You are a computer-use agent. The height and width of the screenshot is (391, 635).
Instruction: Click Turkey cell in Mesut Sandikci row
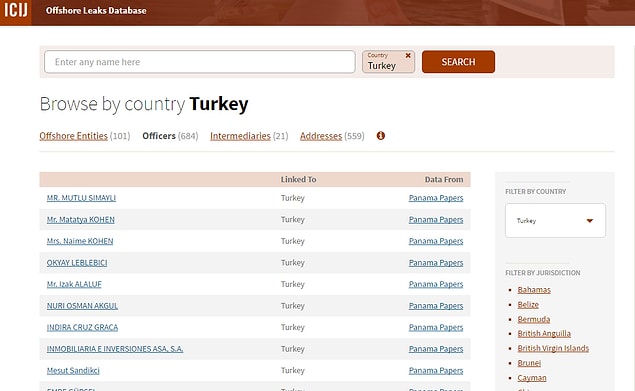point(292,370)
